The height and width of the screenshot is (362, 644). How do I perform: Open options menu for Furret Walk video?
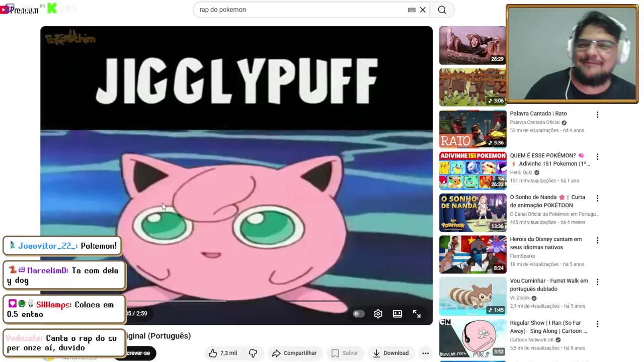point(597,282)
